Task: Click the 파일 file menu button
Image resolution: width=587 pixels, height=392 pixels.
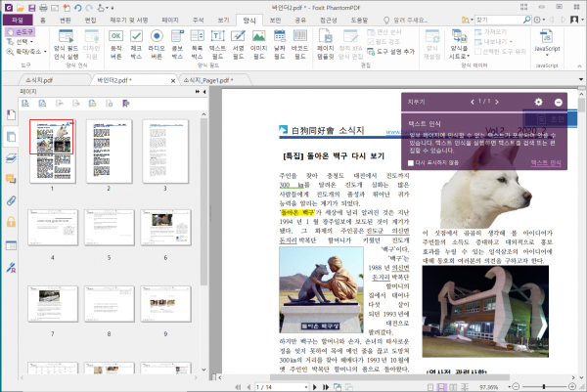Action: pos(19,19)
